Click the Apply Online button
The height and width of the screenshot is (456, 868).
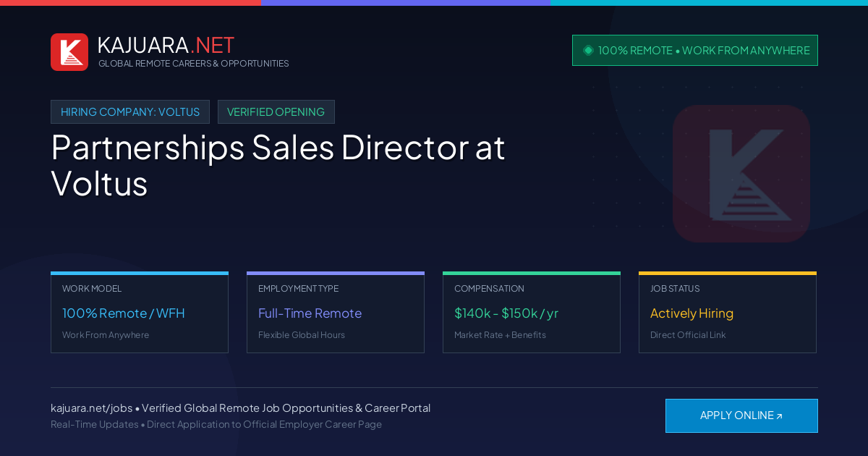[x=741, y=415]
